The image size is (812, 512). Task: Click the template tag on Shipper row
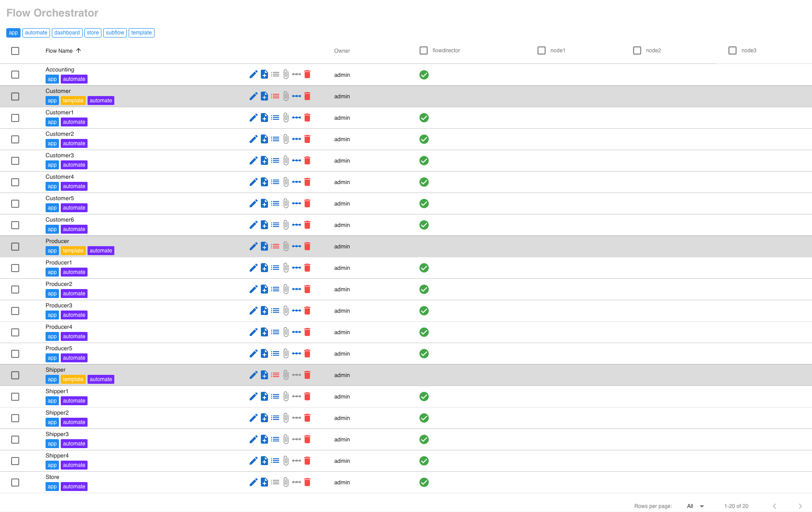click(73, 379)
